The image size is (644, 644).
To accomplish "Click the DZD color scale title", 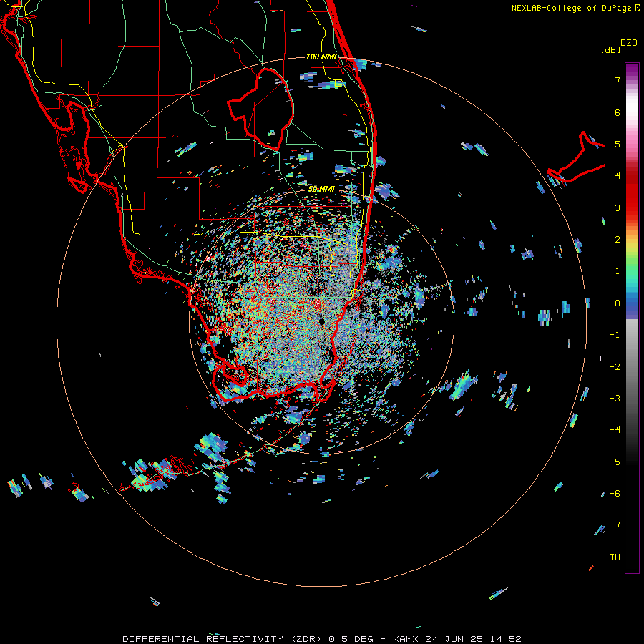I will pos(629,43).
